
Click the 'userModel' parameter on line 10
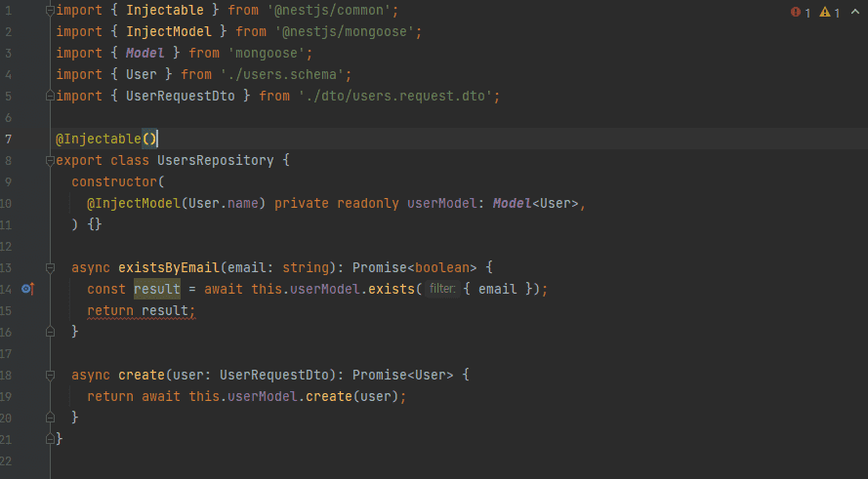click(441, 204)
